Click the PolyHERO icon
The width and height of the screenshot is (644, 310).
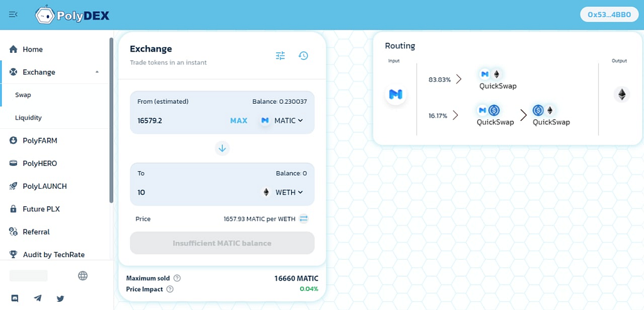[13, 163]
